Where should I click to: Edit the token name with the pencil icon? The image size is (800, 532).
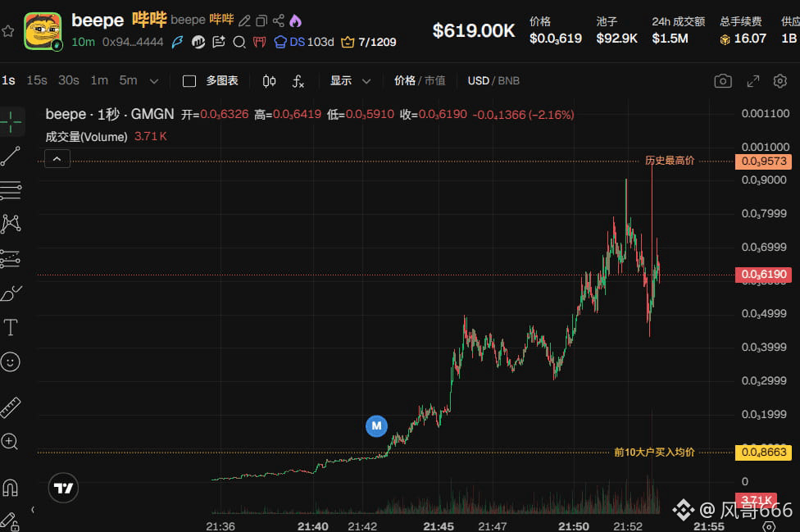tap(244, 21)
